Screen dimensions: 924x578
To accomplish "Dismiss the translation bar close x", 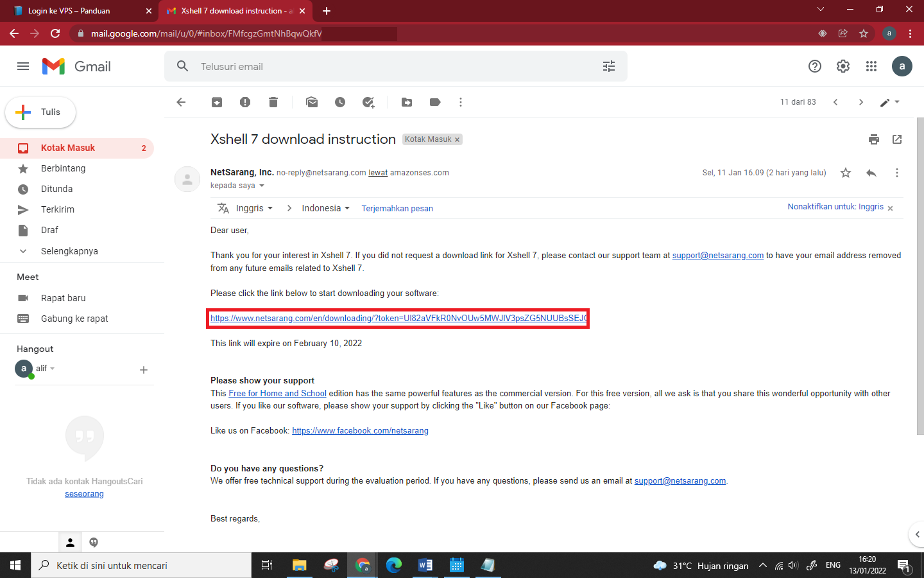I will point(890,208).
